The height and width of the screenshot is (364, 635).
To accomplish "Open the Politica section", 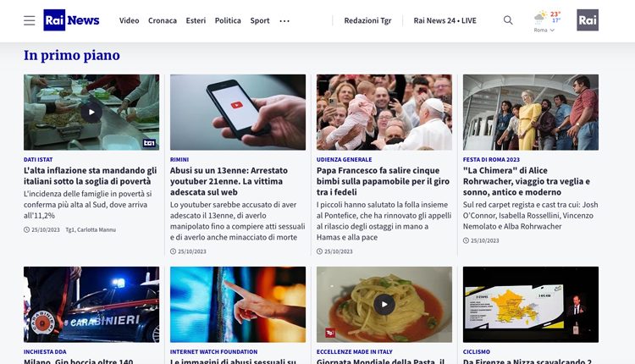I will pyautogui.click(x=228, y=20).
